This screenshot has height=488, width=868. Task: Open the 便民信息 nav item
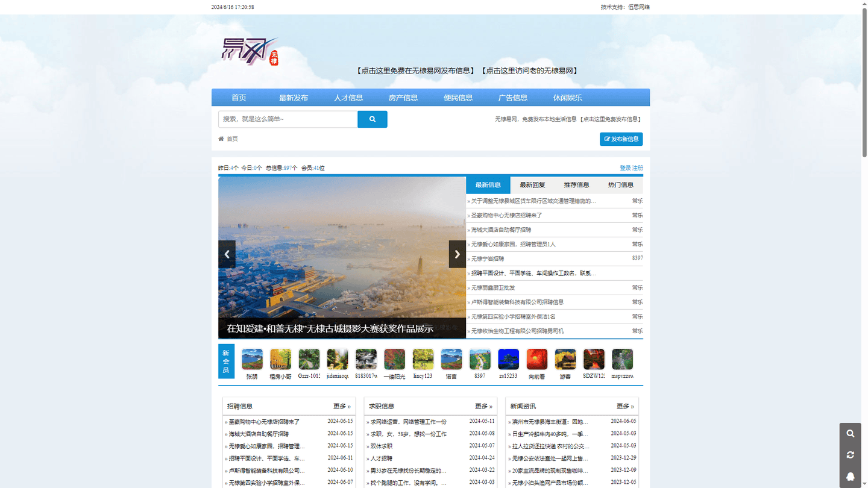click(x=458, y=98)
